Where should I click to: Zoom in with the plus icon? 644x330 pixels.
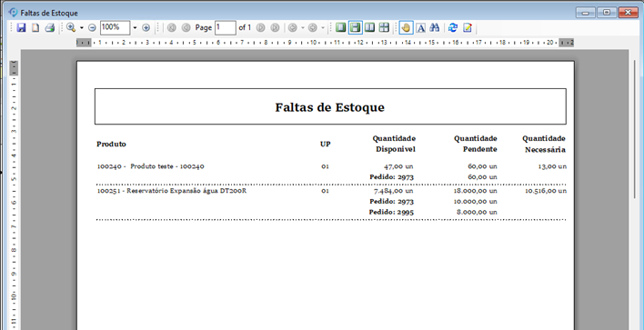[146, 27]
